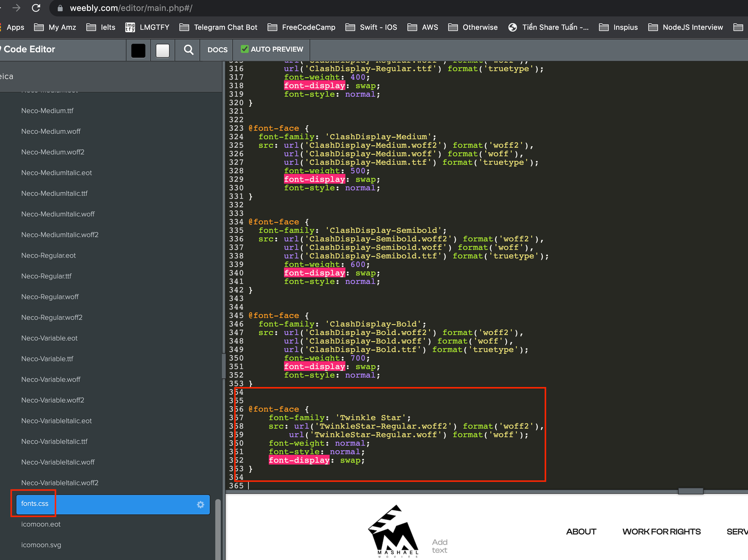Open the Ielts bookmark entry
748x560 pixels.
[107, 27]
